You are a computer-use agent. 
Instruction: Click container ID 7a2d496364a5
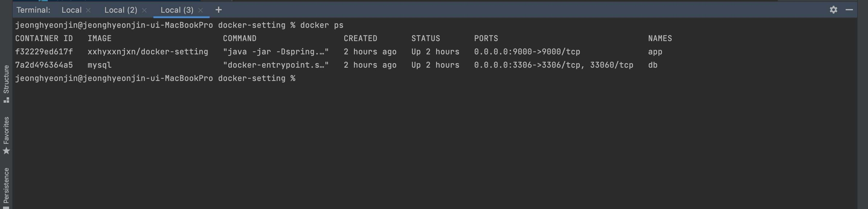(x=44, y=65)
